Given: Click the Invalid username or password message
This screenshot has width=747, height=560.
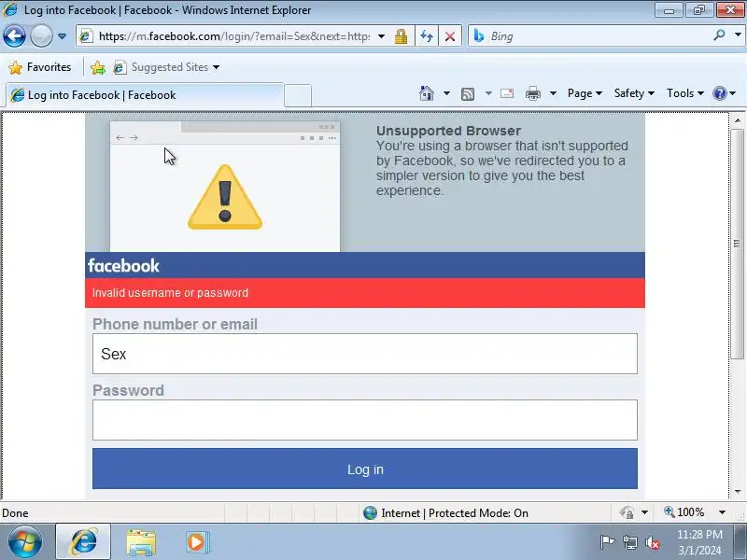Looking at the screenshot, I should (x=170, y=293).
